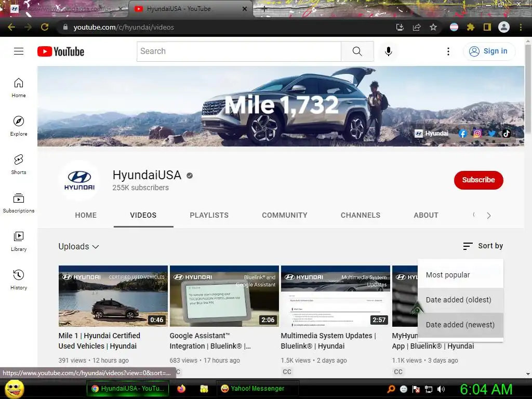Click inside the YouTube Search field
Viewport: 532px width, 399px height.
click(239, 51)
